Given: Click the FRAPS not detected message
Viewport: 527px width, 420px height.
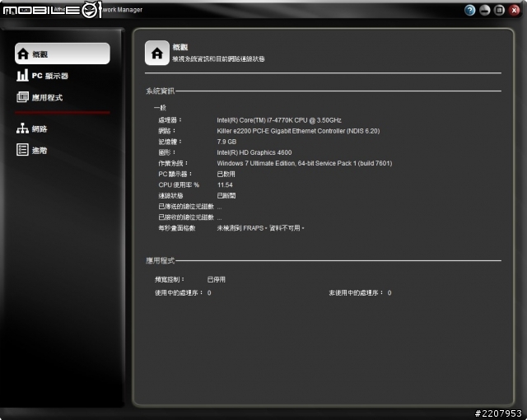Looking at the screenshot, I should click(x=260, y=228).
